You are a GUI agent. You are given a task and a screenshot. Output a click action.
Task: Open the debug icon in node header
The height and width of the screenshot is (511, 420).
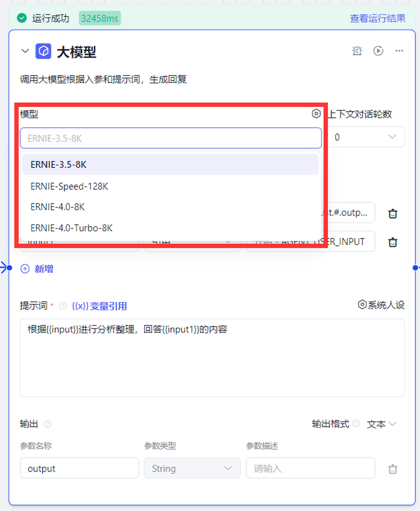pos(357,51)
